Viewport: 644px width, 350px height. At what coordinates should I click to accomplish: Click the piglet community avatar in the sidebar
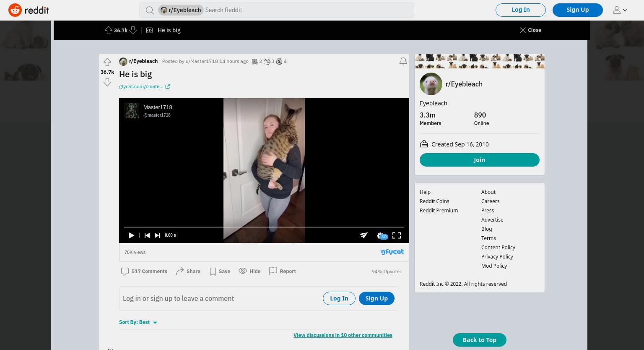tap(431, 84)
